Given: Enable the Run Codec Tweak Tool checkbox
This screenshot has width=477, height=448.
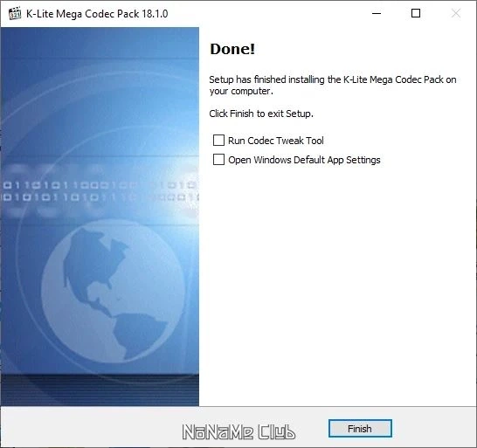Looking at the screenshot, I should 218,141.
